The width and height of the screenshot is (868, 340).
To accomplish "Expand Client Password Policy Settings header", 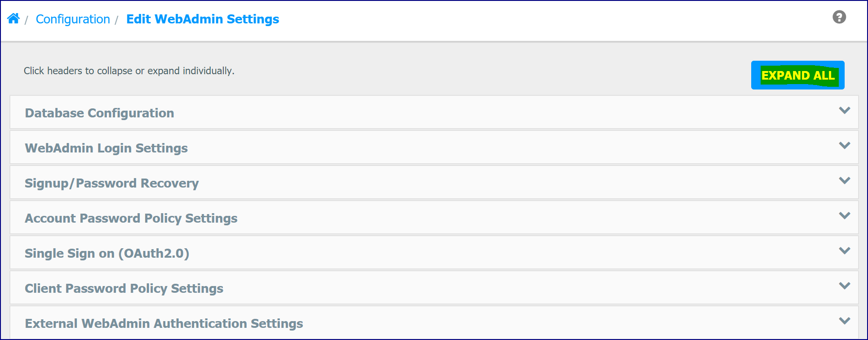I will [x=434, y=287].
